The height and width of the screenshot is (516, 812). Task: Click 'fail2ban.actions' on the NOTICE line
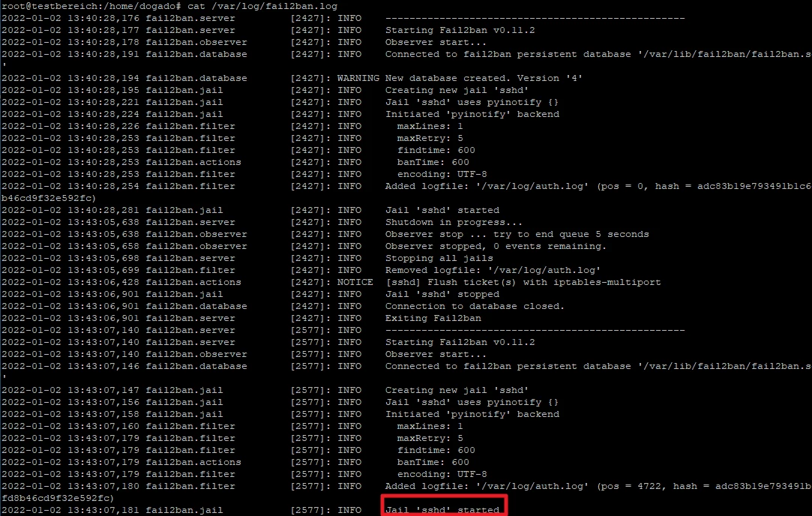click(x=193, y=282)
